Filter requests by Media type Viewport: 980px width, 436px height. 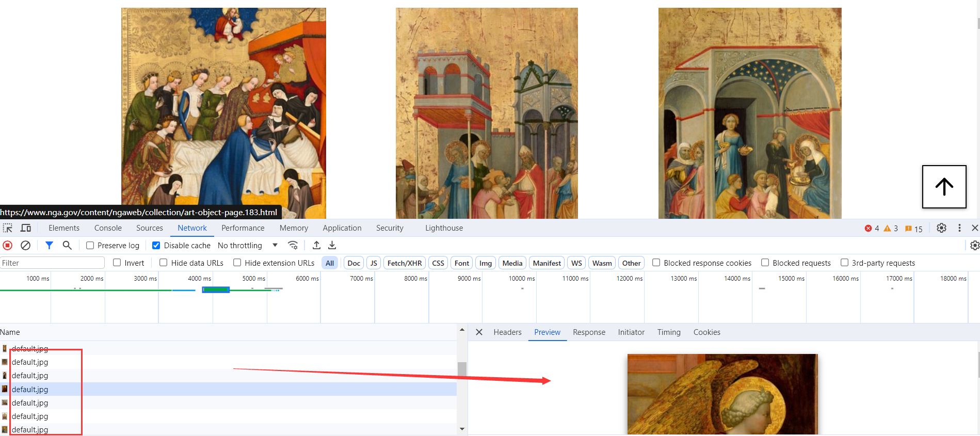click(x=512, y=263)
